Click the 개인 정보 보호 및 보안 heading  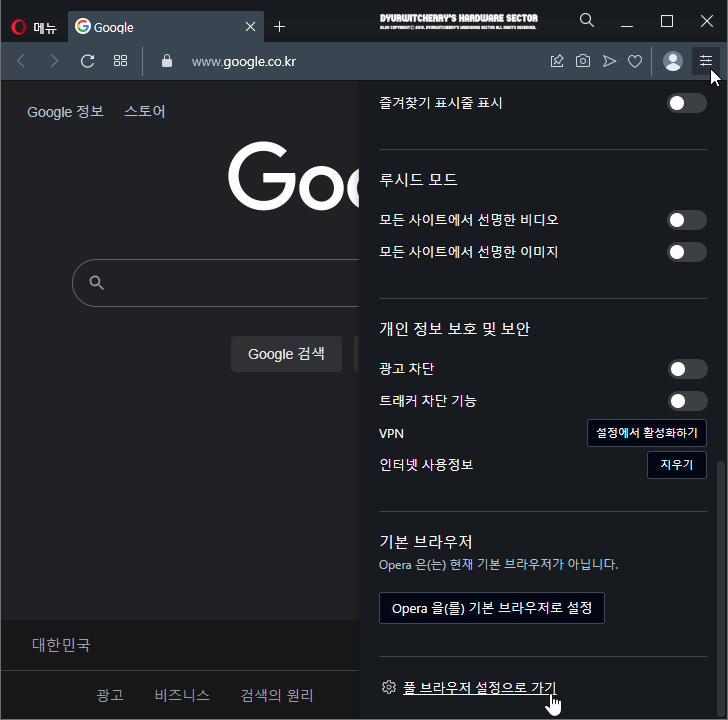point(455,329)
